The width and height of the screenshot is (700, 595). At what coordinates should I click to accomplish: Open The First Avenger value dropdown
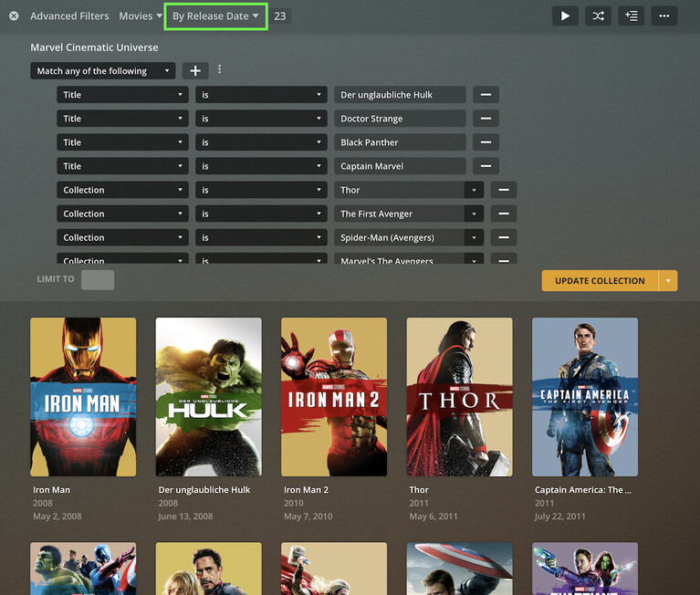(x=474, y=214)
